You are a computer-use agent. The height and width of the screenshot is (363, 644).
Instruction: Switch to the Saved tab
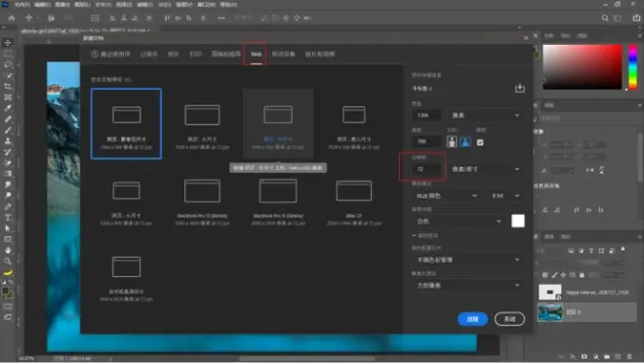pos(148,55)
